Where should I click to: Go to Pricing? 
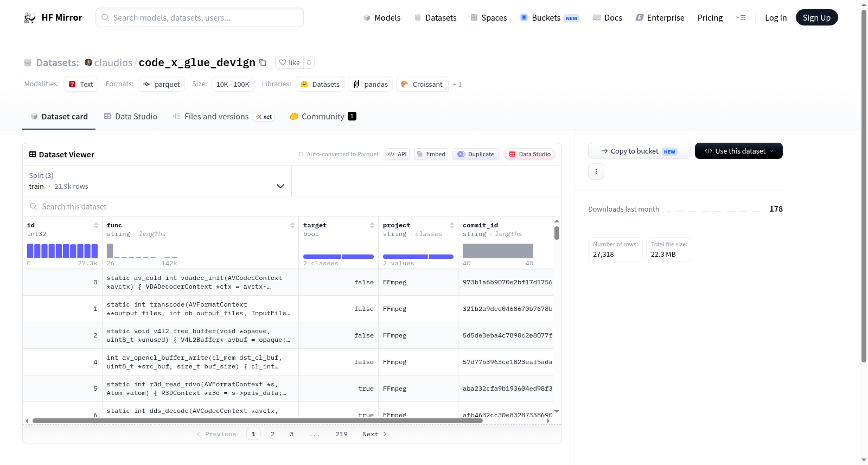(710, 17)
